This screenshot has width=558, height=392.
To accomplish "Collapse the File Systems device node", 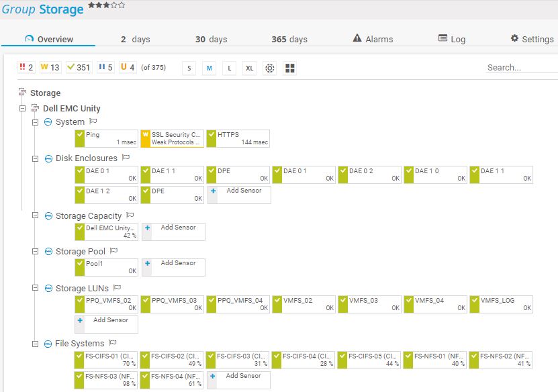I will click(35, 344).
